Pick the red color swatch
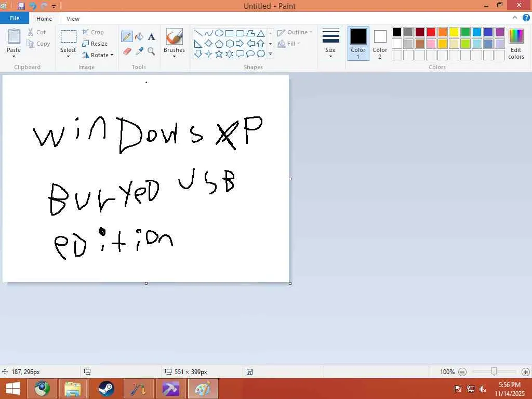Viewport: 532px width, 399px height. tap(431, 32)
